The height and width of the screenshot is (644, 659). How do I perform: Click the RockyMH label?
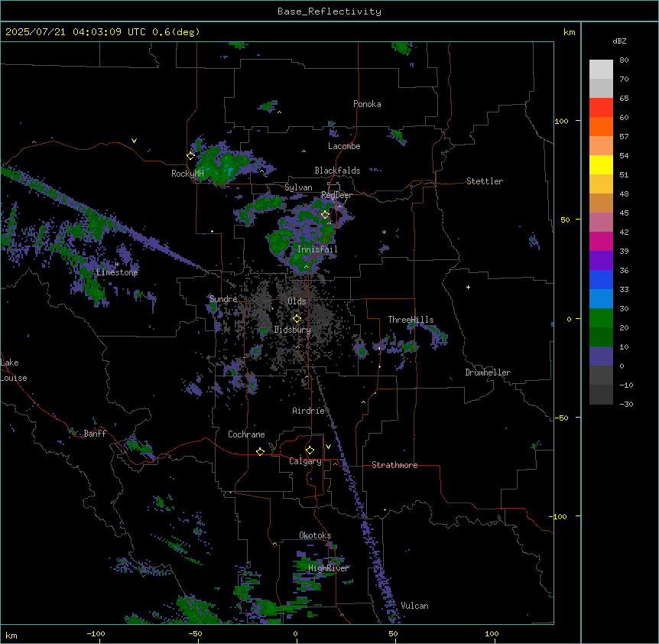[x=187, y=174]
